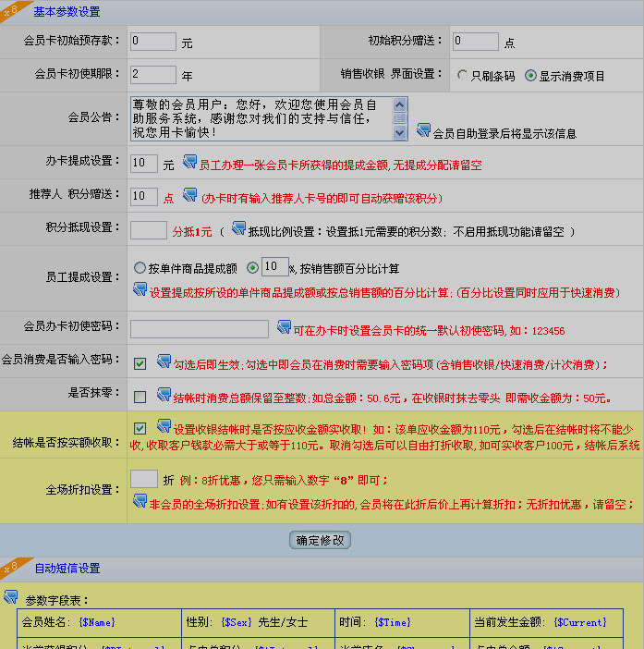
Task: Click the hint icon under 员工提成设置 options
Action: pos(140,289)
